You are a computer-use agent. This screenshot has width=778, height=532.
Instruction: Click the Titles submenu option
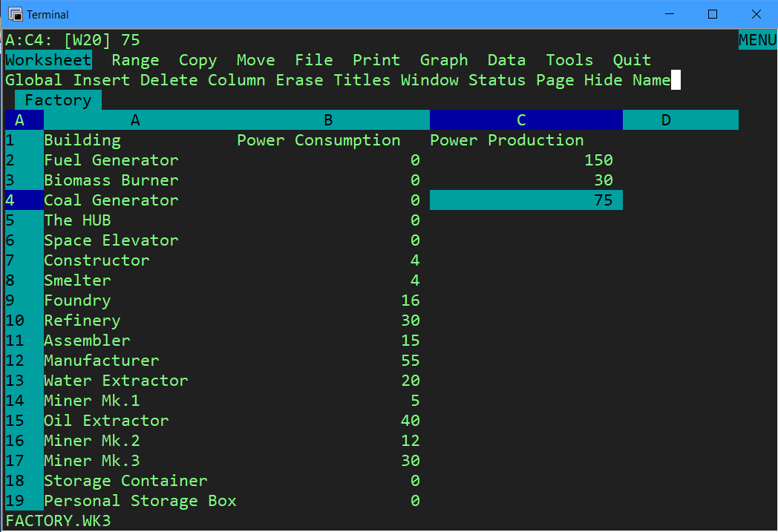pos(362,80)
